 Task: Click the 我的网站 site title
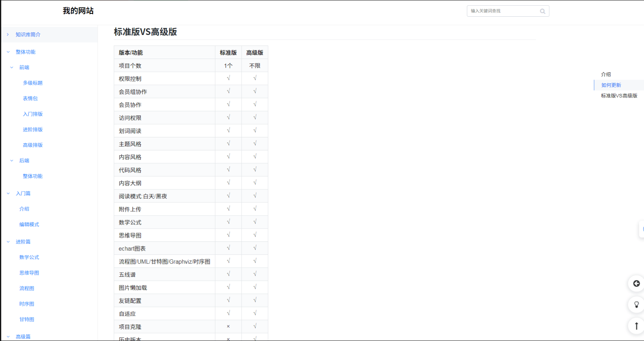[x=78, y=11]
